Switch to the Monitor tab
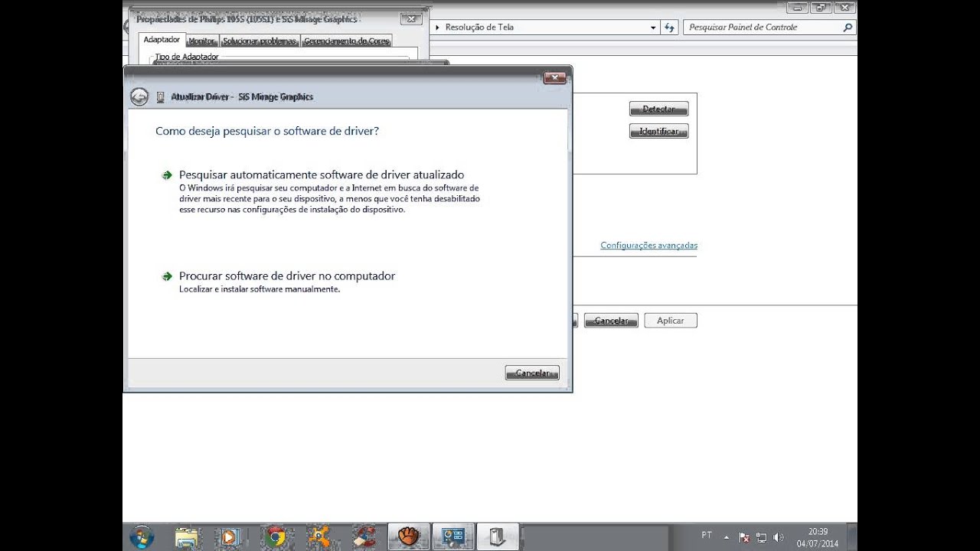The image size is (980, 551). (202, 41)
